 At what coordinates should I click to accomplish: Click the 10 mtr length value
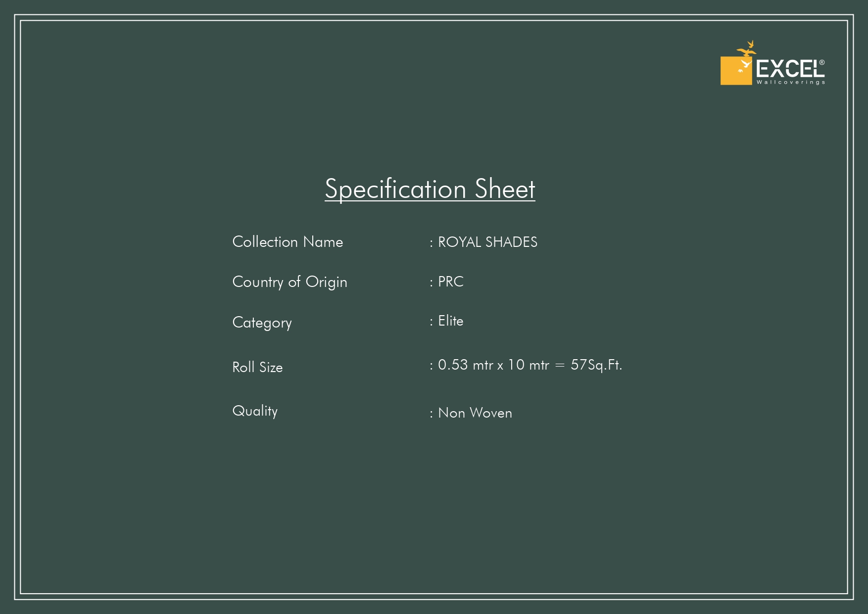point(528,365)
